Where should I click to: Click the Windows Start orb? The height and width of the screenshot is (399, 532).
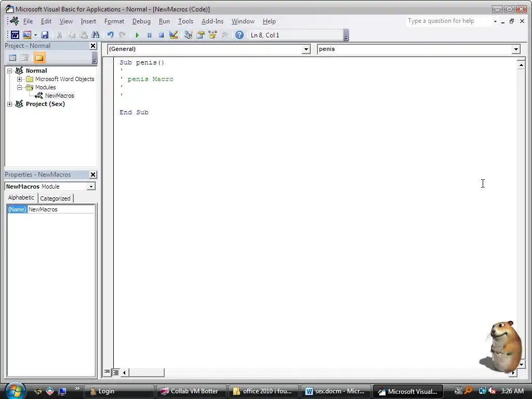coord(15,391)
